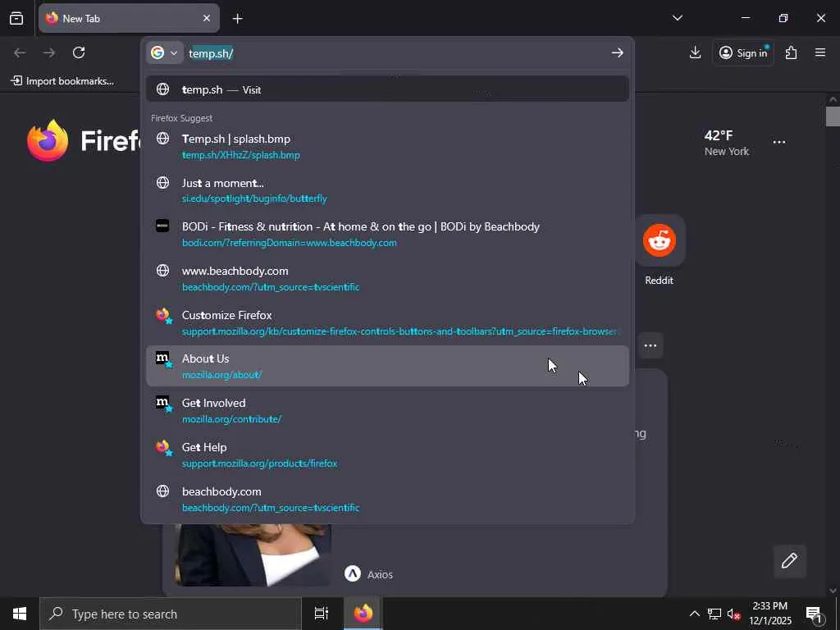Open Task View on the taskbar

click(322, 614)
